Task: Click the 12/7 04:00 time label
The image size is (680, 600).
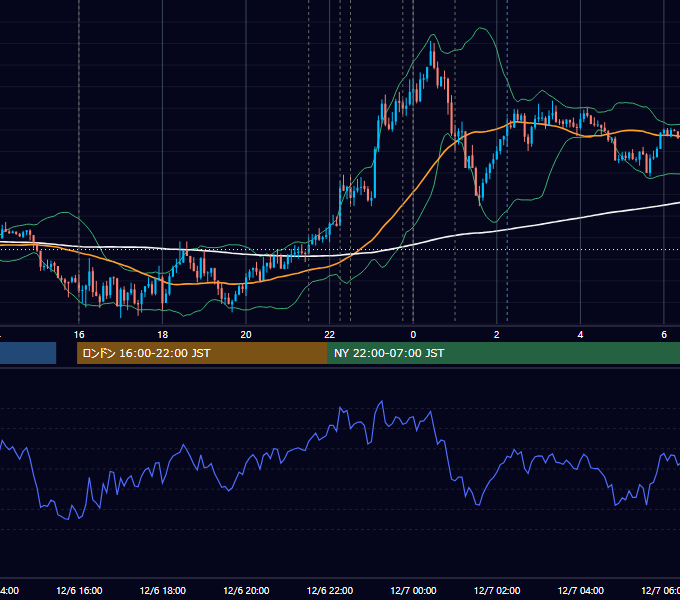Action: click(581, 590)
